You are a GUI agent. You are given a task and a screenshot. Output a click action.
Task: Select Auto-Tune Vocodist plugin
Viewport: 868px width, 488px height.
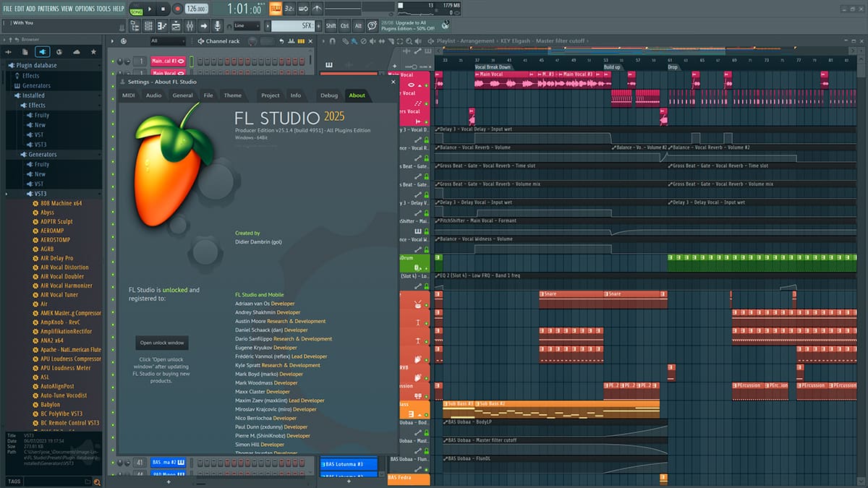64,395
